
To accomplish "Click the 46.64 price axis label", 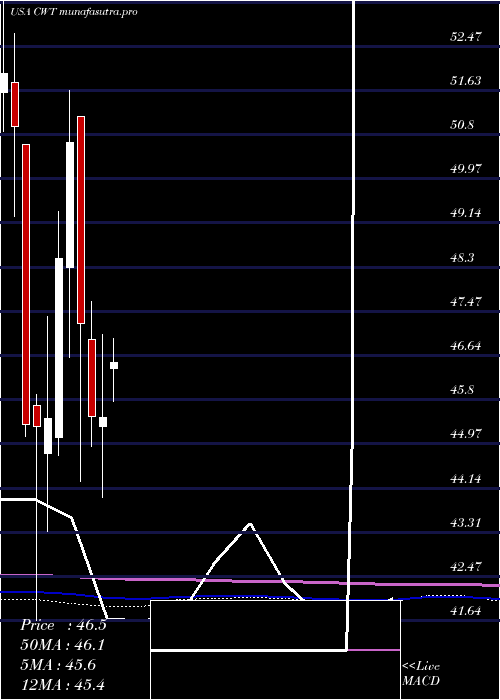I will coord(466,346).
